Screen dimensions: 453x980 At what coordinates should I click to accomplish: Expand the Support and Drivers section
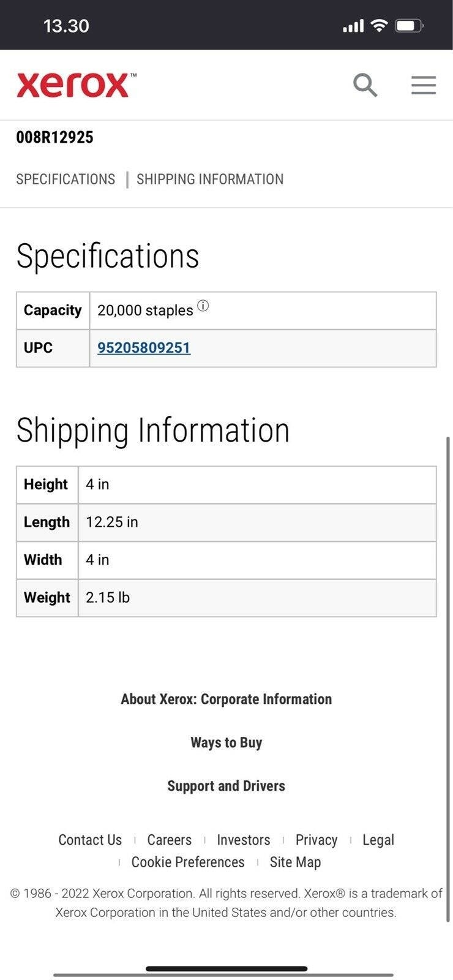[x=226, y=786]
